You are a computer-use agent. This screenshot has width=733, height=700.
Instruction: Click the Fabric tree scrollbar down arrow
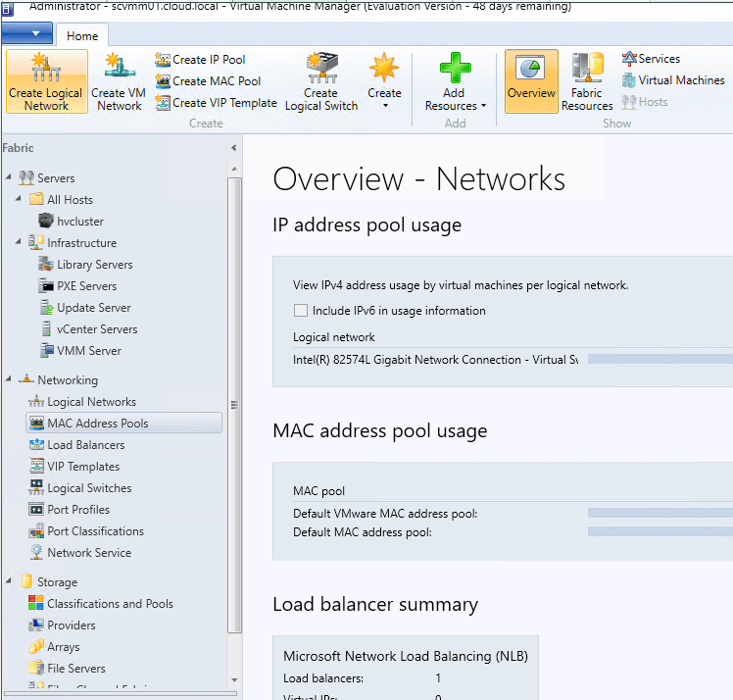(x=234, y=679)
